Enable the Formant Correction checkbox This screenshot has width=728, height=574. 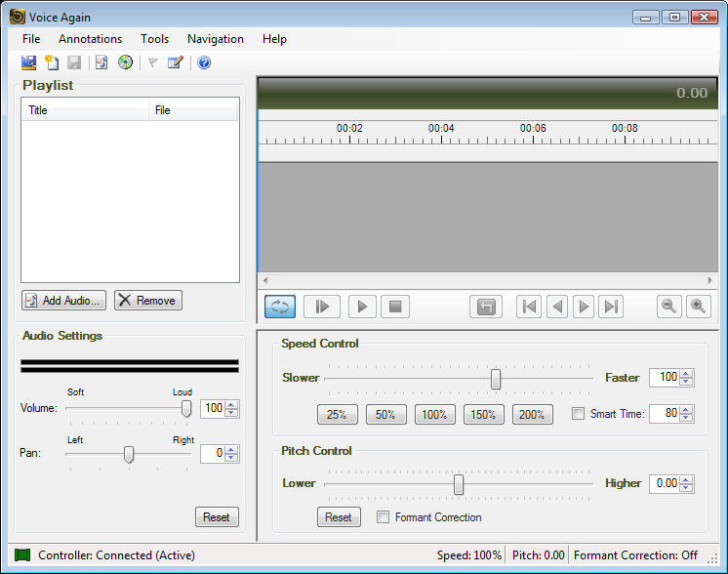click(383, 517)
